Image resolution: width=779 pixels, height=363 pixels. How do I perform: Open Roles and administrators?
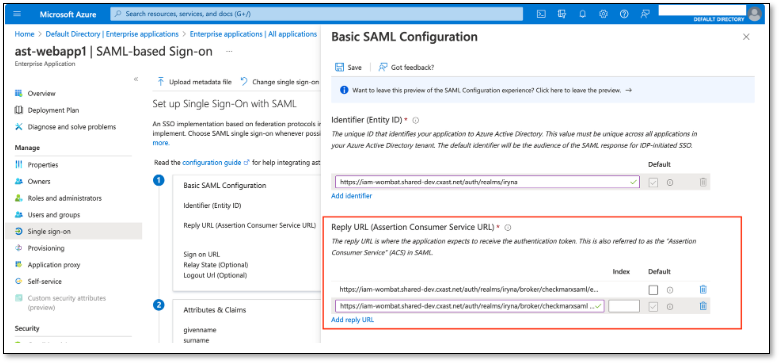tap(65, 198)
